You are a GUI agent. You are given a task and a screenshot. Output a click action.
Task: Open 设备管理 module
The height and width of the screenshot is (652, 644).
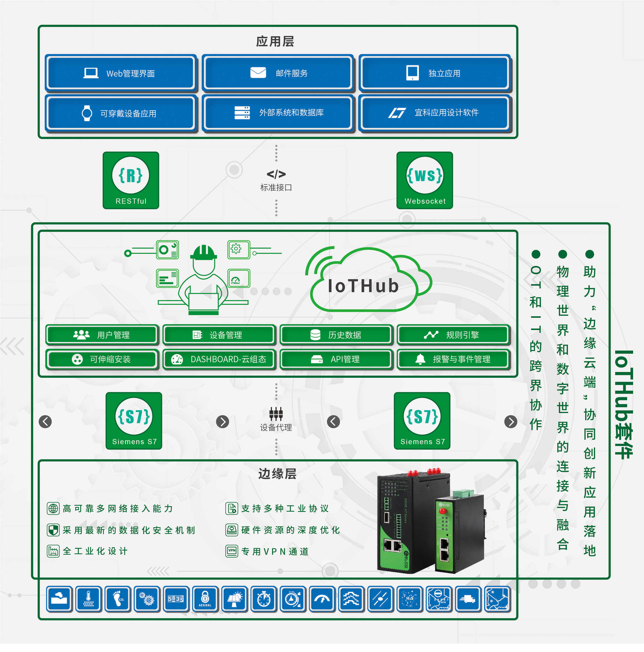coord(219,335)
